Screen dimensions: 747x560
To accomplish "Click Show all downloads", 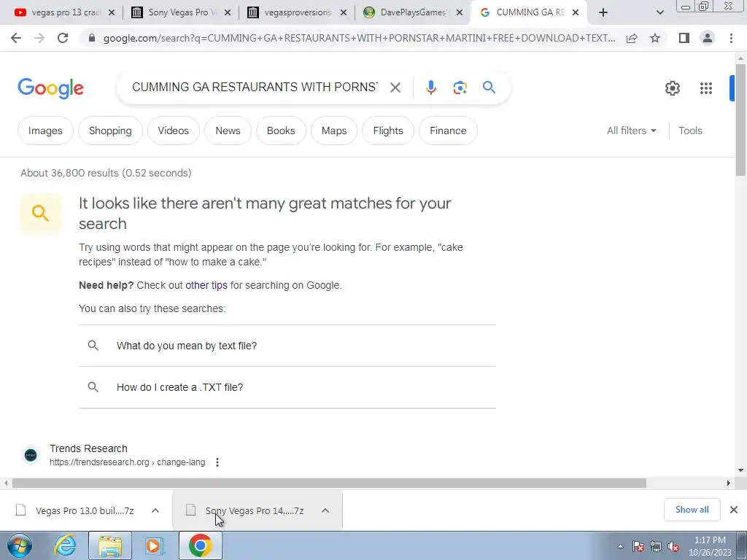I will click(692, 510).
